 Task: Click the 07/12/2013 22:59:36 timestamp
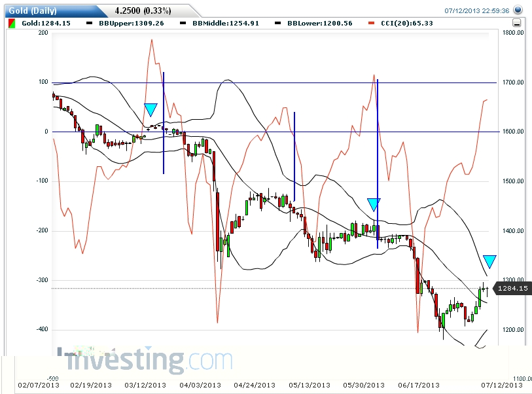click(477, 10)
